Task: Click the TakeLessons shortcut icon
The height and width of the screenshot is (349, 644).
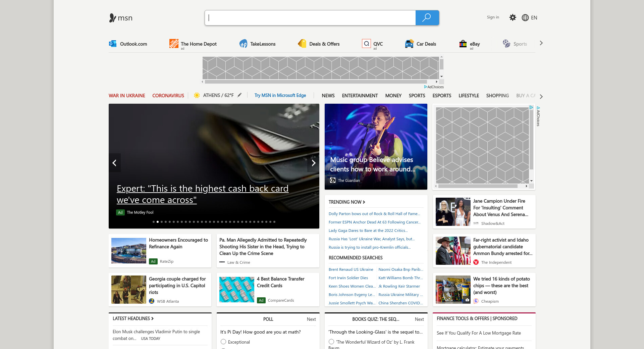Action: [243, 44]
